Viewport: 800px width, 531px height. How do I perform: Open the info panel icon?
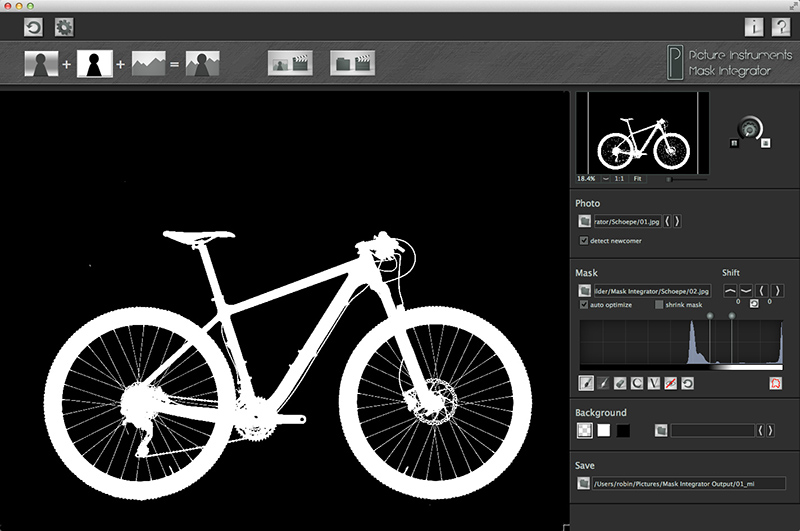coord(755,28)
